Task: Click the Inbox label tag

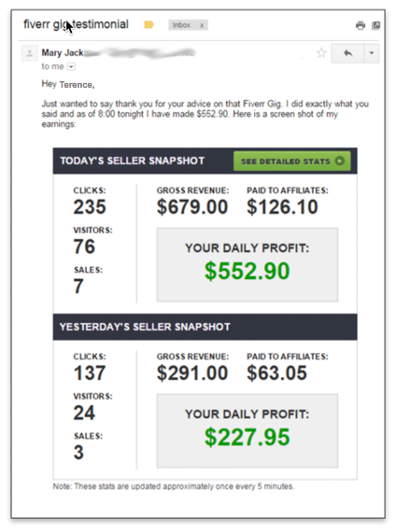Action: coord(181,25)
